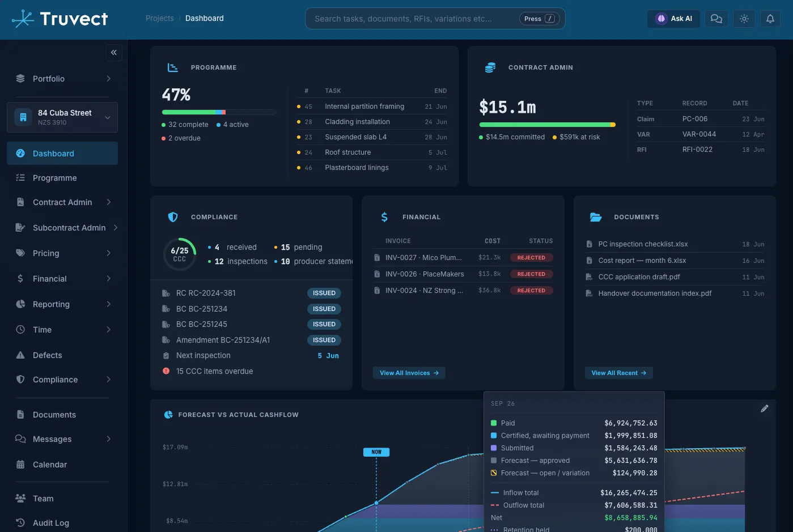Click the NOW marker on cashflow chart
The image size is (793, 532).
coord(376,452)
